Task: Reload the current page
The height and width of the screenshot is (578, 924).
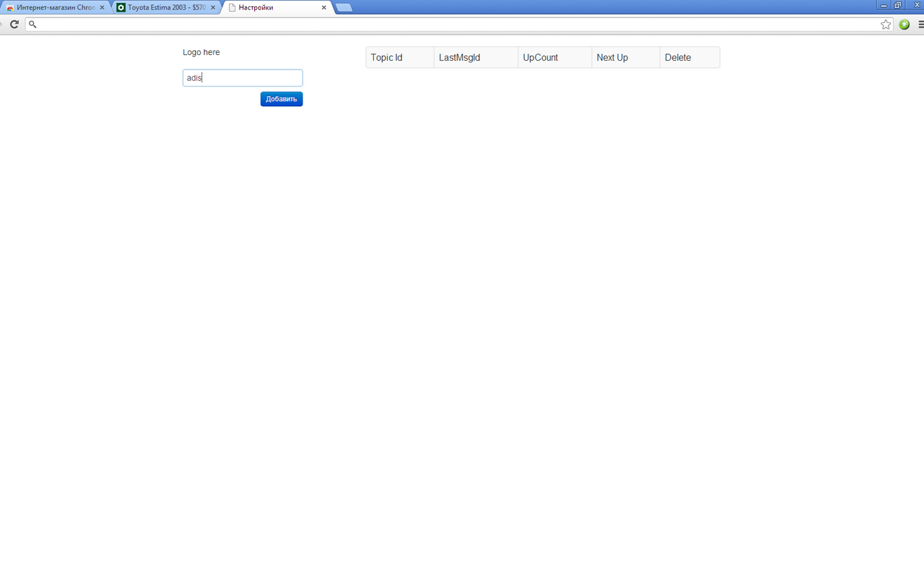Action: tap(14, 24)
